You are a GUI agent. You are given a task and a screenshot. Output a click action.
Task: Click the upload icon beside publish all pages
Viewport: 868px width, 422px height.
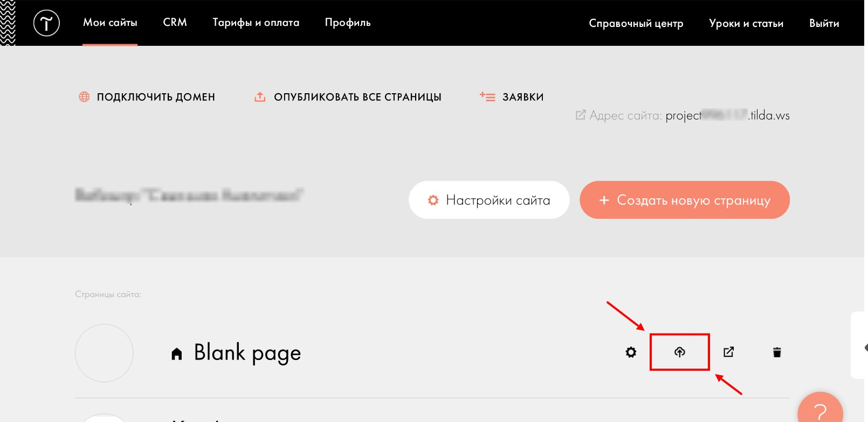pyautogui.click(x=260, y=97)
